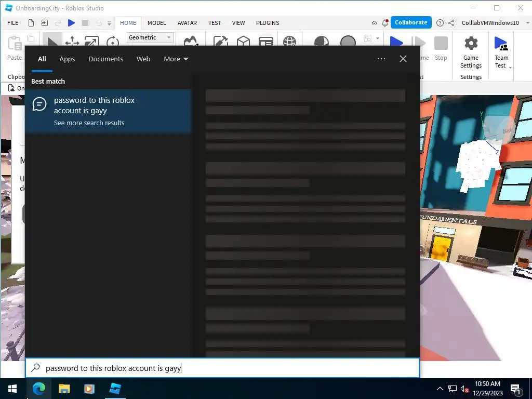The width and height of the screenshot is (532, 399).
Task: Open the taskbar clock showing 10:50 AM
Action: click(x=487, y=389)
